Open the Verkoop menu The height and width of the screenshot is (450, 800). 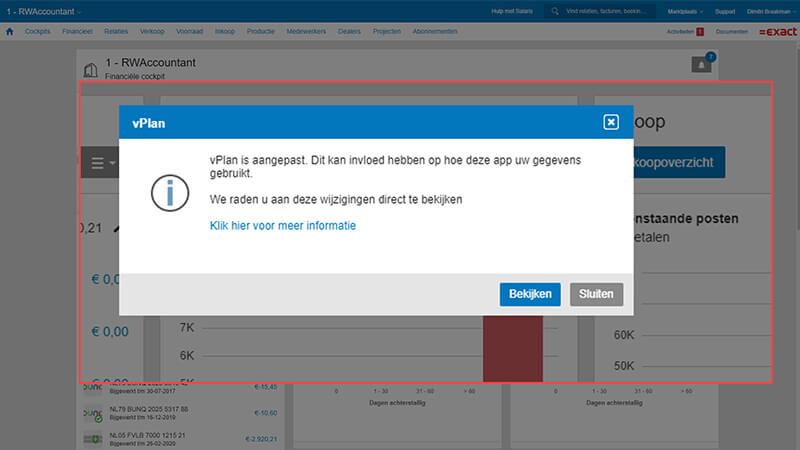[x=152, y=32]
